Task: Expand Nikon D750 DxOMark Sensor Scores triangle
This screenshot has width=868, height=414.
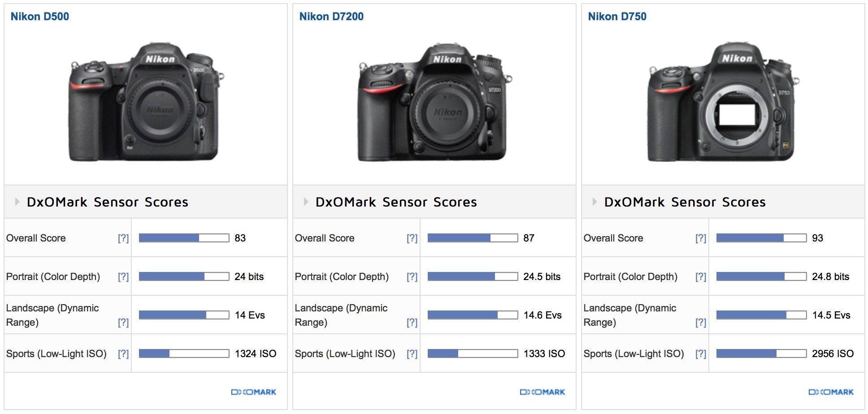Action: tap(595, 202)
